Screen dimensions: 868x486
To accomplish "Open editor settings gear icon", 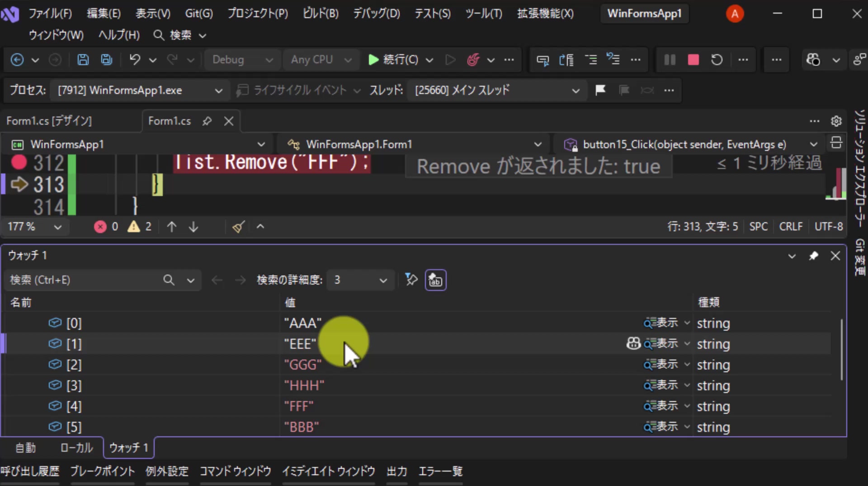I will pyautogui.click(x=836, y=121).
